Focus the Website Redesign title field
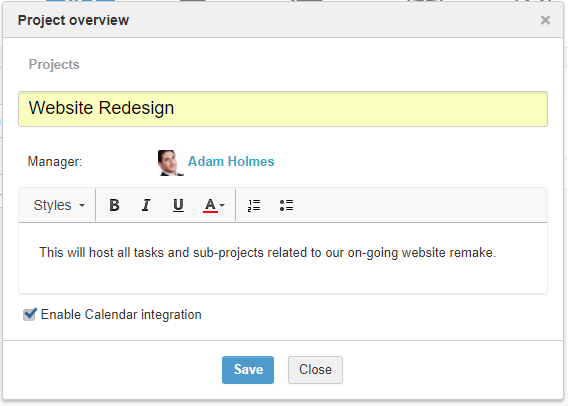 (x=283, y=109)
